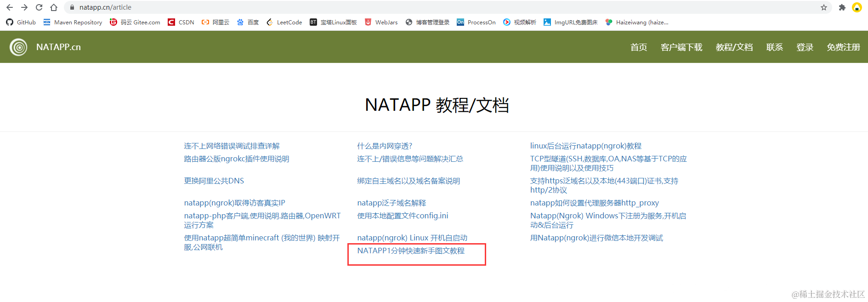Open the 阿里云 bookmark
The width and height of the screenshot is (868, 302).
(216, 22)
